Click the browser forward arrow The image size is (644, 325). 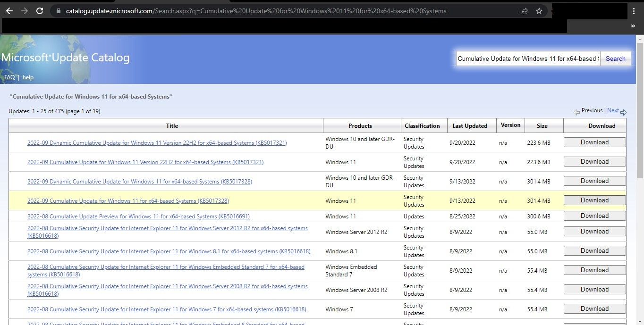25,11
